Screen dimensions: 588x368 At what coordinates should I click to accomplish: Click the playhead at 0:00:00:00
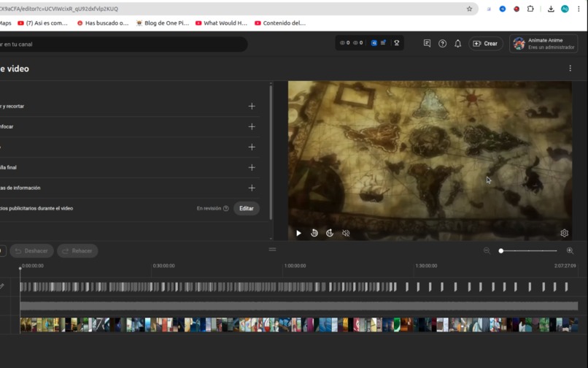tap(20, 268)
